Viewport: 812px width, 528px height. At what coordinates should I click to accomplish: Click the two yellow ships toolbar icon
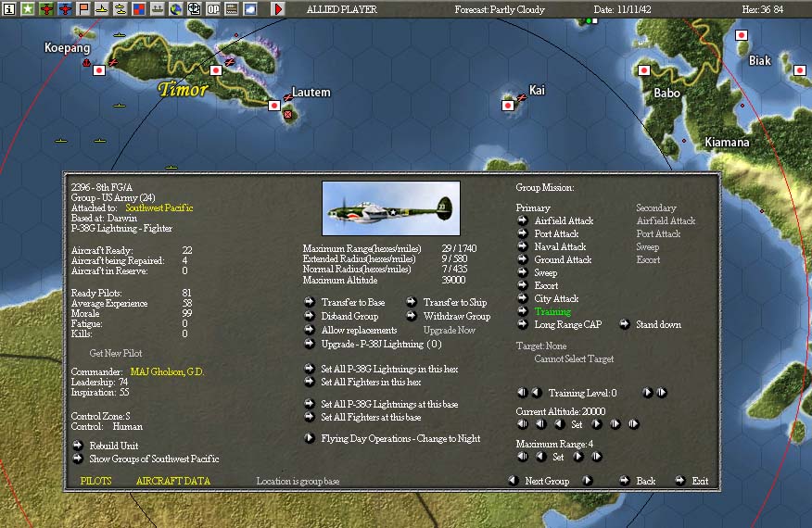[x=121, y=9]
